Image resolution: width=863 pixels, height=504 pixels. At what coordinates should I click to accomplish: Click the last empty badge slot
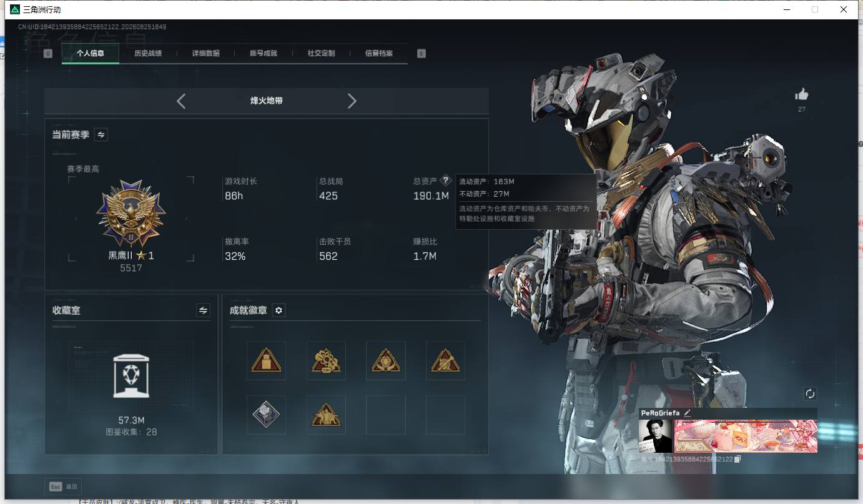[x=446, y=414]
